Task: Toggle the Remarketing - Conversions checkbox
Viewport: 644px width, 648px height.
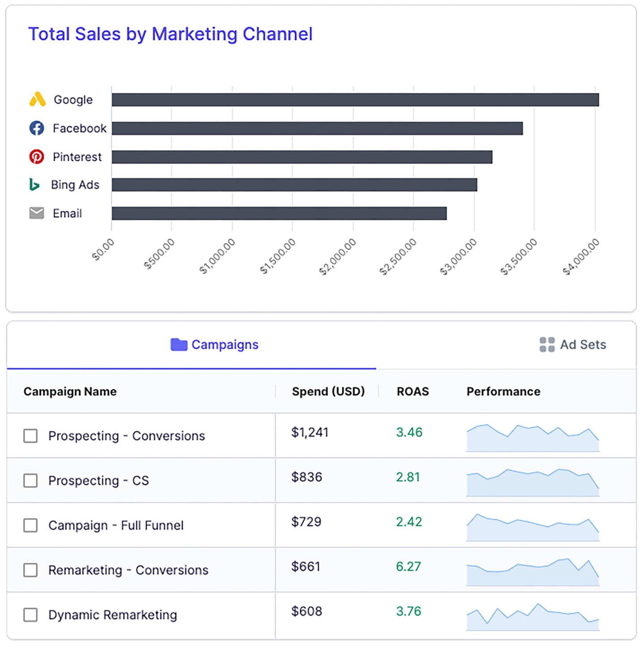Action: [x=30, y=570]
